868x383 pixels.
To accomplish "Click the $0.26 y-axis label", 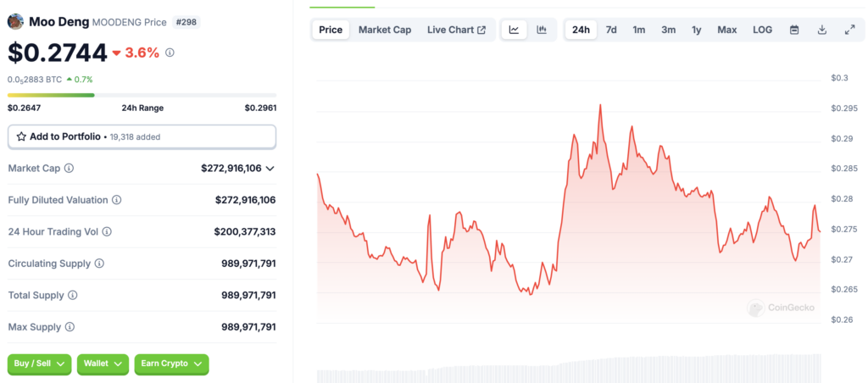I will [843, 319].
